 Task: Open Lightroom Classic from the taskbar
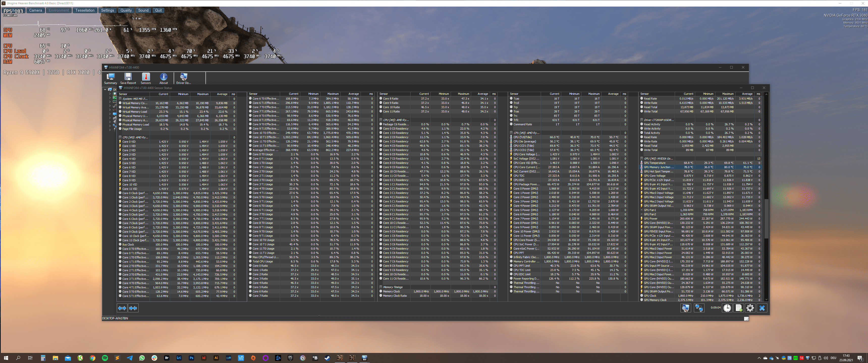tap(179, 358)
